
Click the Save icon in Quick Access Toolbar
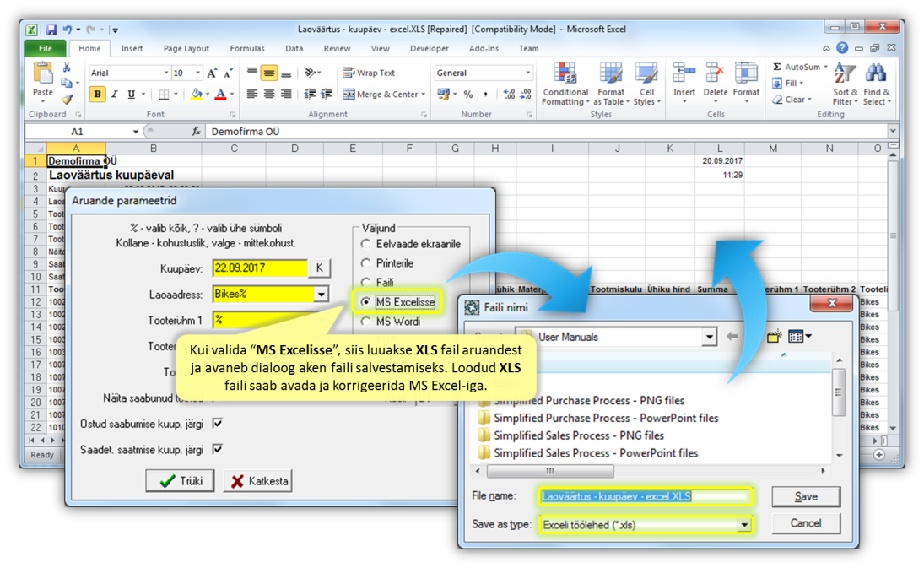point(51,29)
